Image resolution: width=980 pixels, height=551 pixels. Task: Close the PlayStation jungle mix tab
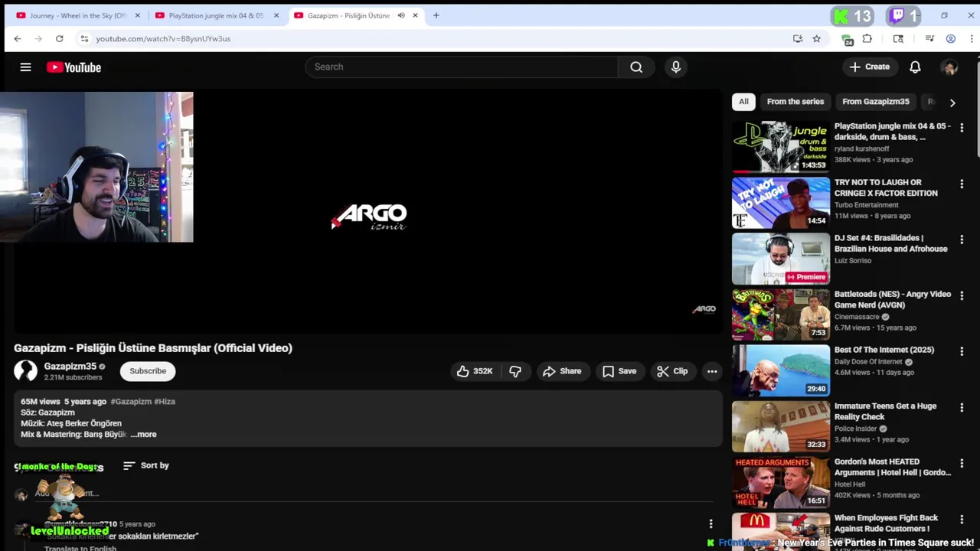pos(276,15)
